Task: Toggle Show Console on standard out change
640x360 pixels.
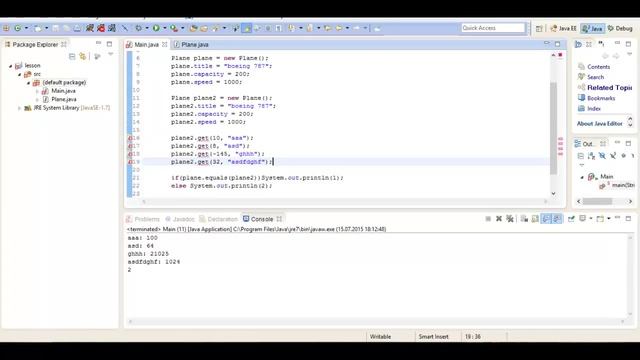Action: [x=546, y=219]
